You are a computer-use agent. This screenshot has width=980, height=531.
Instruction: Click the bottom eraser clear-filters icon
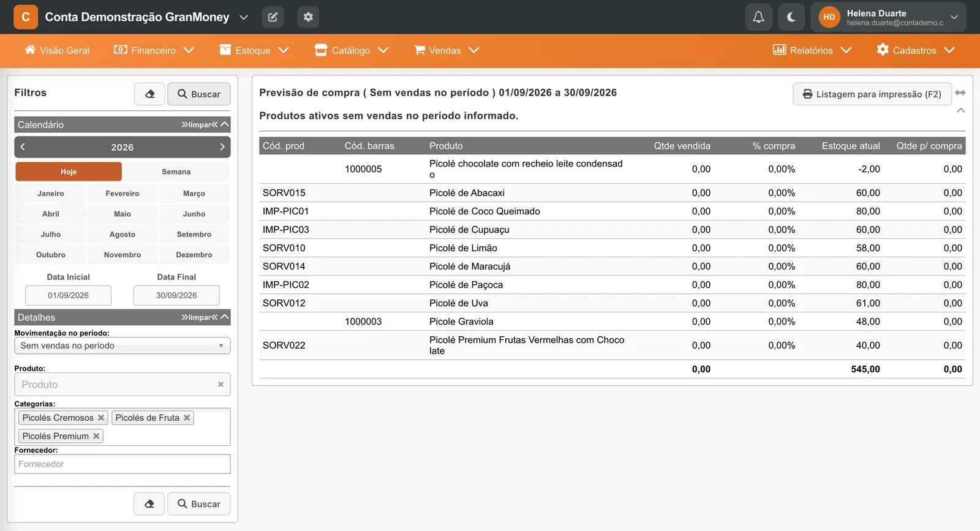click(x=149, y=504)
